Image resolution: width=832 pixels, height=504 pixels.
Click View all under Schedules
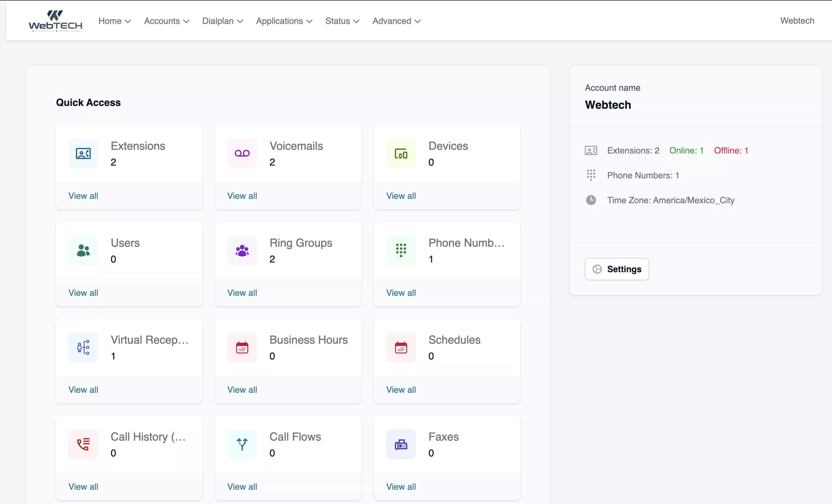pyautogui.click(x=401, y=390)
